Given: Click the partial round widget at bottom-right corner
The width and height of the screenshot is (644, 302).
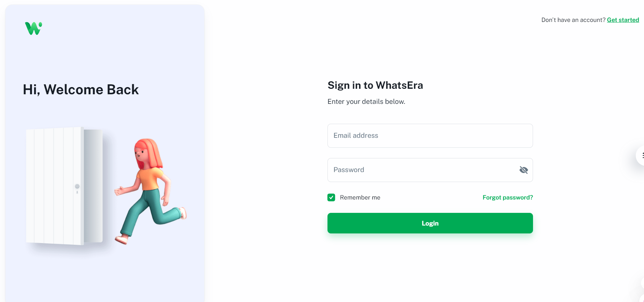Looking at the screenshot, I should coord(642,298).
